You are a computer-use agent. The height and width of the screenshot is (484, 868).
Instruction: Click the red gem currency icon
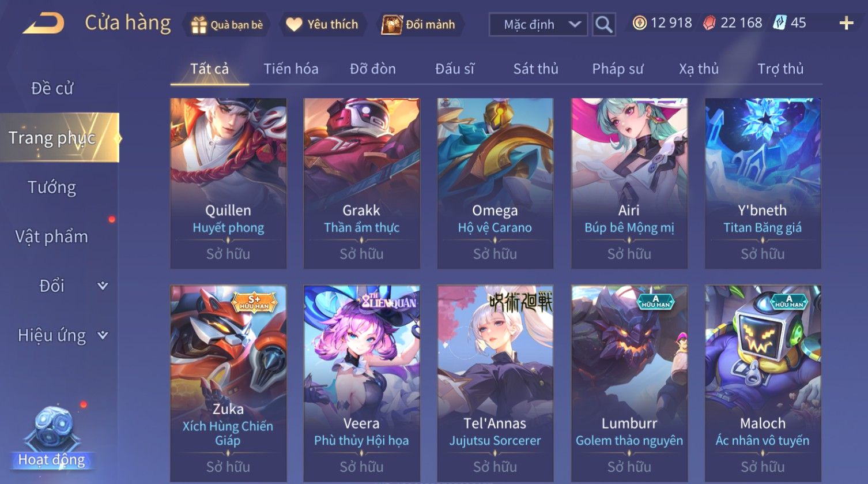click(x=710, y=23)
